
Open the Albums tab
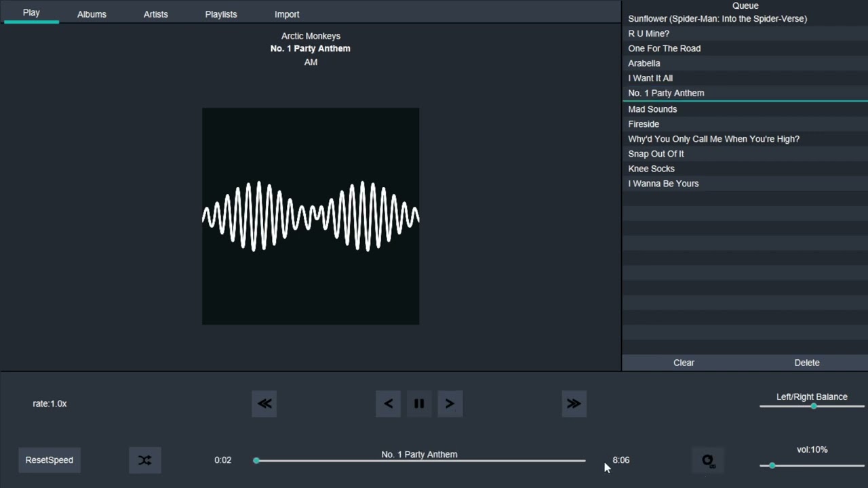[92, 14]
